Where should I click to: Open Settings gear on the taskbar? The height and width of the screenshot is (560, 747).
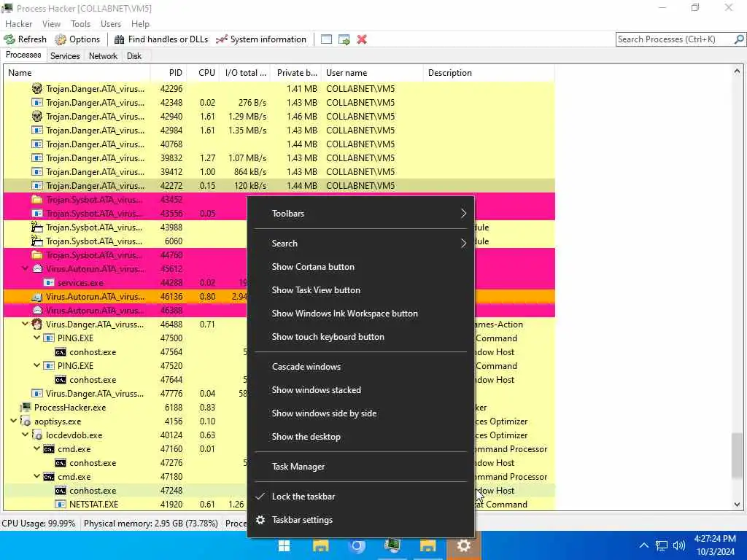[x=463, y=545]
